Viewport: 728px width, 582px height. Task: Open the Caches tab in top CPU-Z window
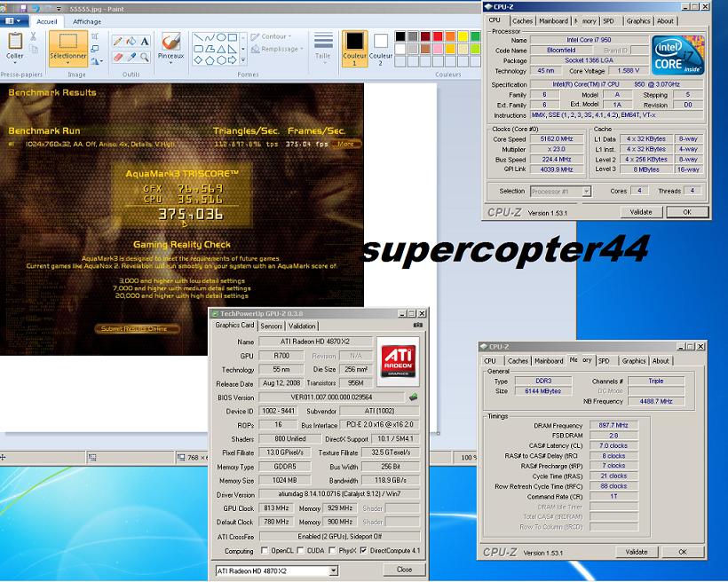(x=522, y=21)
